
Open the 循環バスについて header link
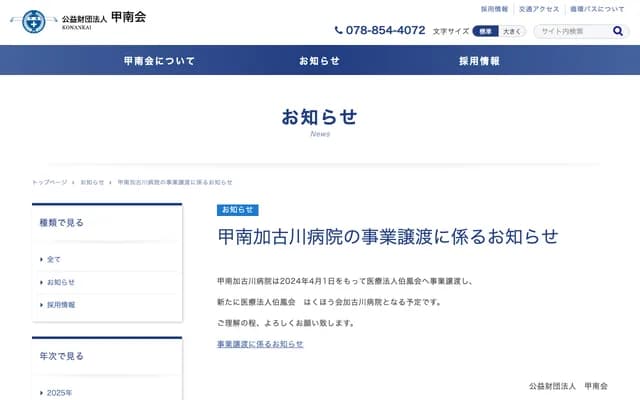click(597, 9)
